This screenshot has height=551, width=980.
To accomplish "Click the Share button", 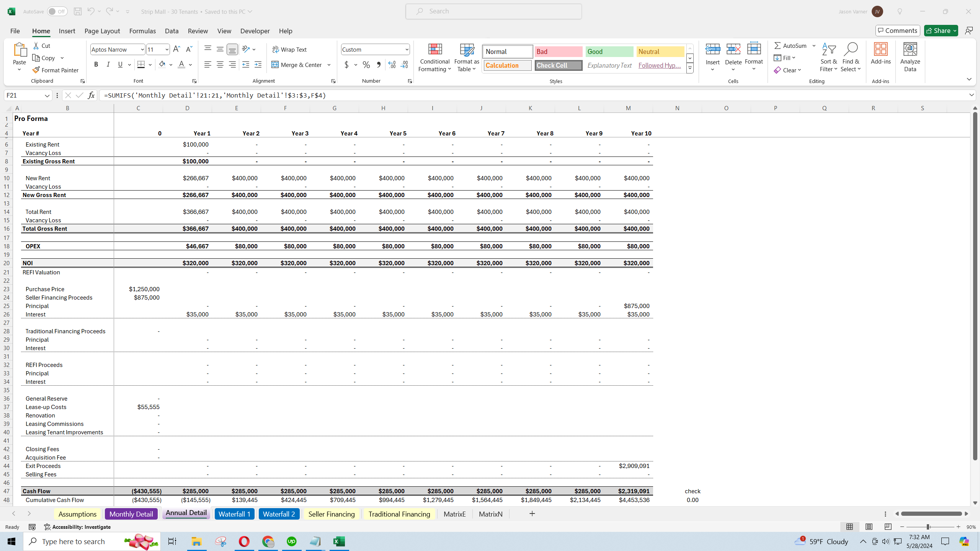I will (941, 31).
